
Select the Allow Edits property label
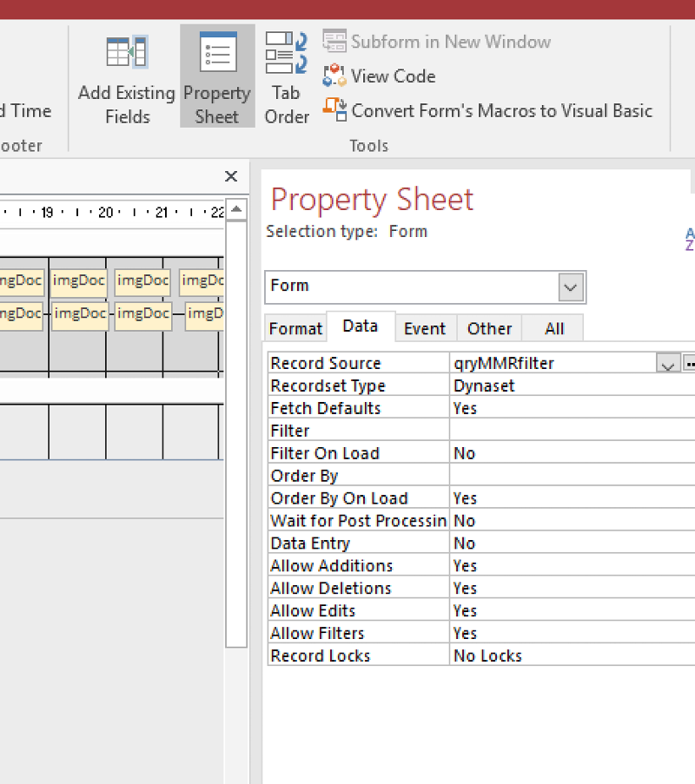359,610
